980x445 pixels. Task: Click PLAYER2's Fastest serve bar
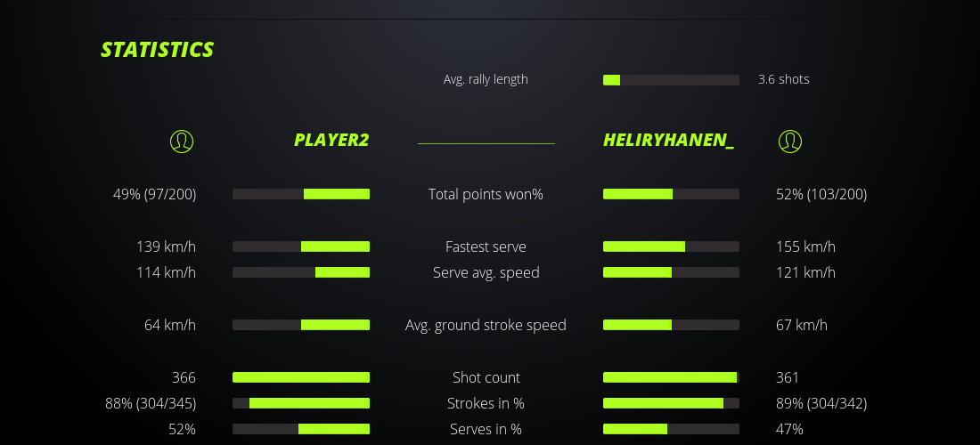[301, 247]
